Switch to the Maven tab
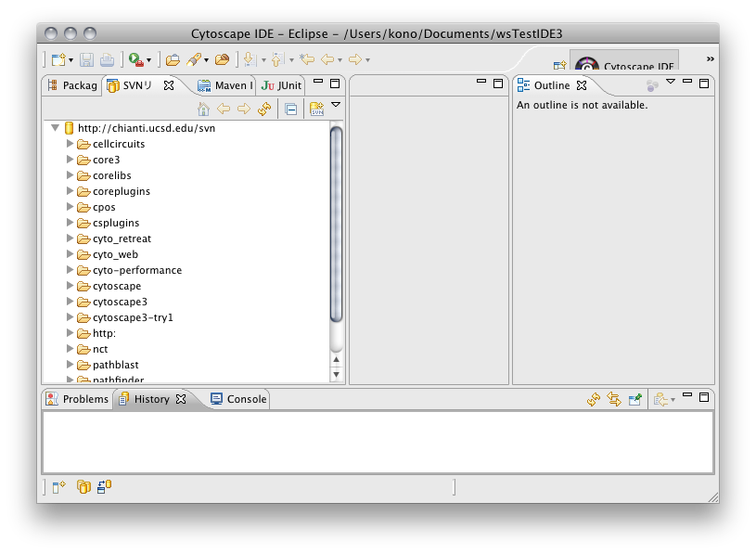756x554 pixels. click(x=225, y=85)
